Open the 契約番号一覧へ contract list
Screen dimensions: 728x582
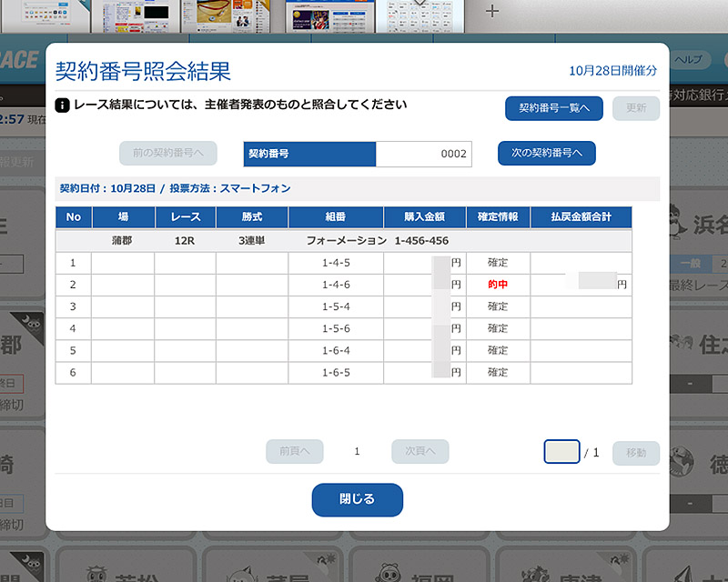tap(554, 108)
